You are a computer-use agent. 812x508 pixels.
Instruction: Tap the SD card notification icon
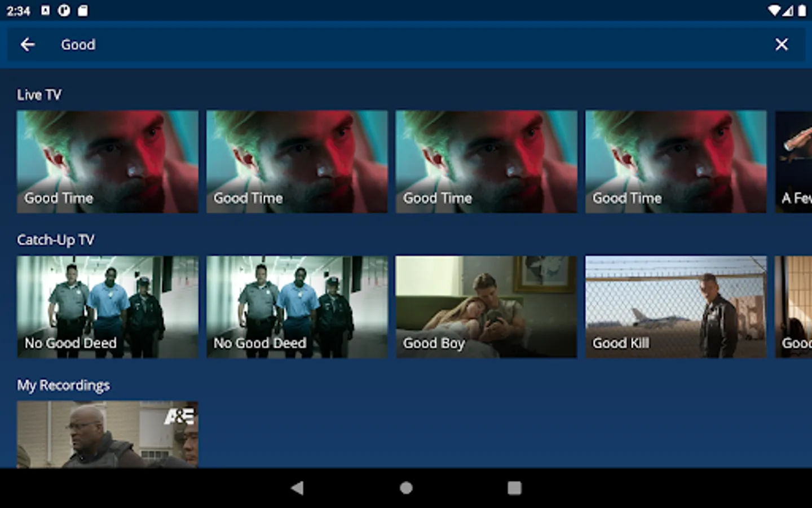(83, 11)
